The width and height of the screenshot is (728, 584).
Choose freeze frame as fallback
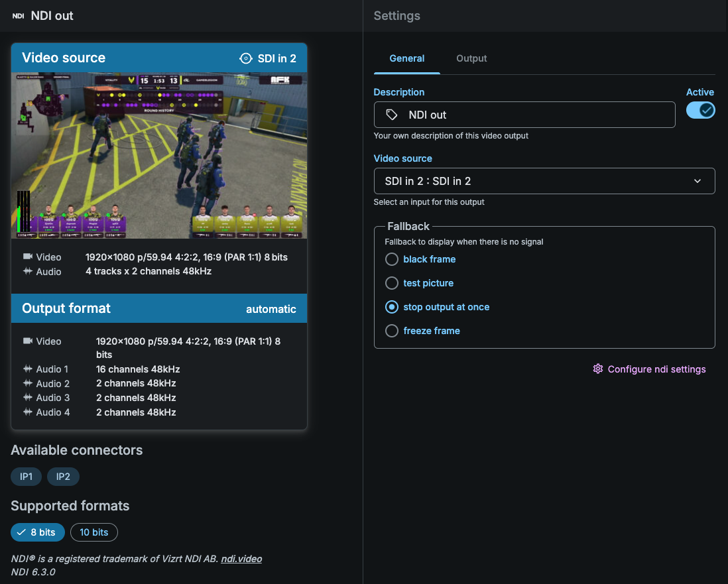(x=392, y=330)
